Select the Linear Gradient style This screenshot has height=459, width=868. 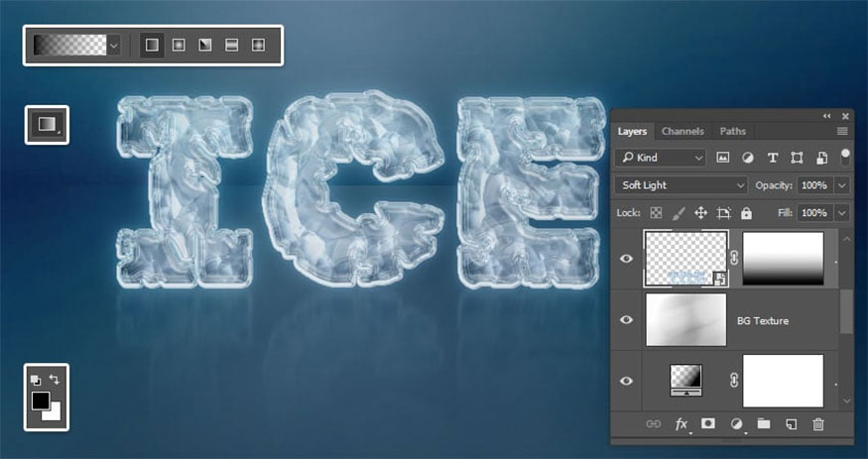point(152,46)
